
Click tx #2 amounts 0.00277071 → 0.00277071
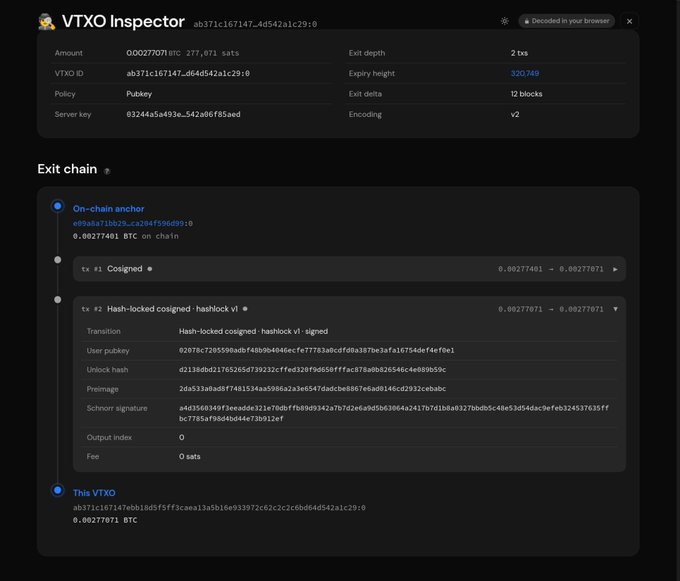pos(550,309)
